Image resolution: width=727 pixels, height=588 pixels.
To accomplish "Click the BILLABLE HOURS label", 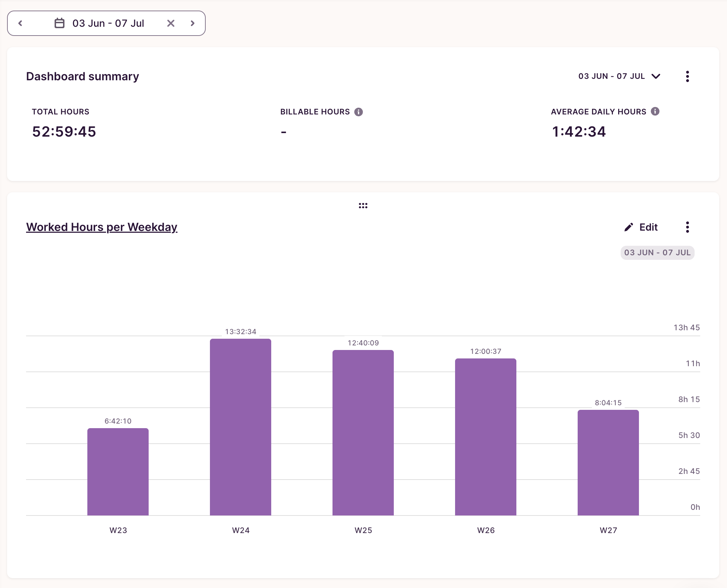I will [x=315, y=112].
